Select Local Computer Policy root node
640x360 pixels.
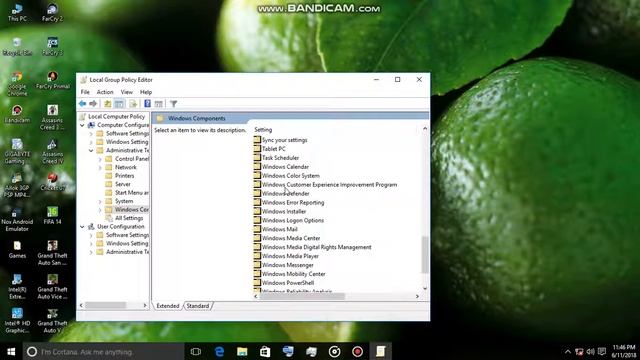(116, 117)
